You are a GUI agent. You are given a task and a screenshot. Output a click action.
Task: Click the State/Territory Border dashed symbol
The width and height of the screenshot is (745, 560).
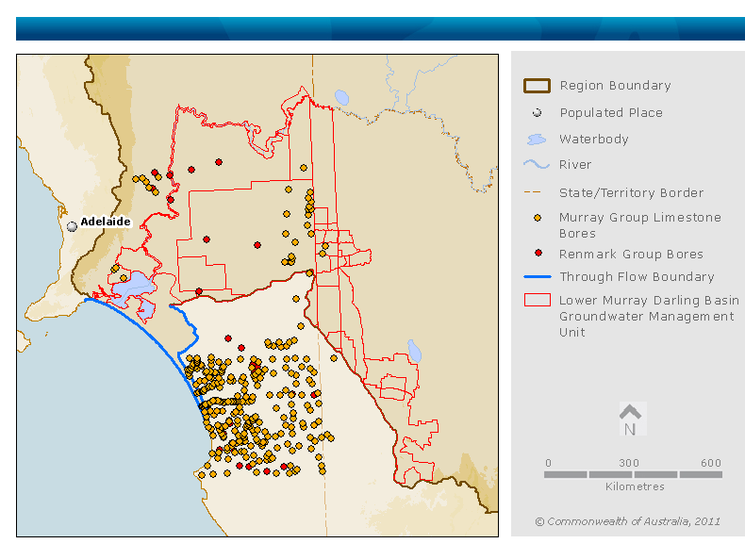(x=533, y=192)
